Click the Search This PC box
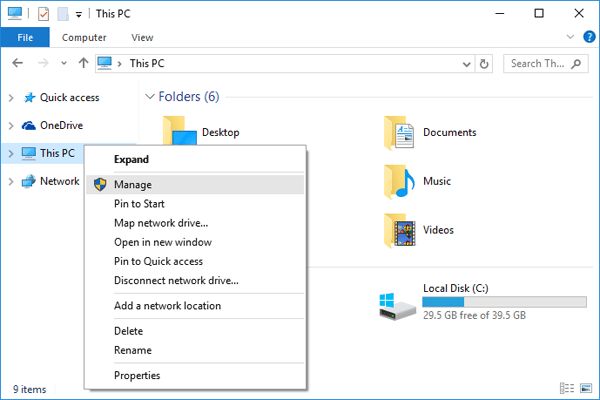Screen dimensions: 600x400 [540, 63]
